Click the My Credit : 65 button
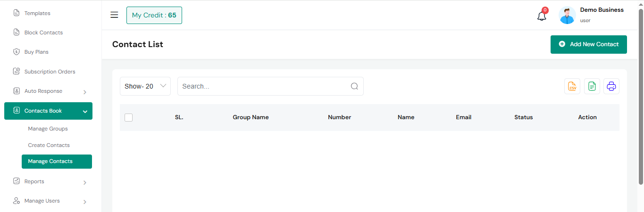 point(154,15)
